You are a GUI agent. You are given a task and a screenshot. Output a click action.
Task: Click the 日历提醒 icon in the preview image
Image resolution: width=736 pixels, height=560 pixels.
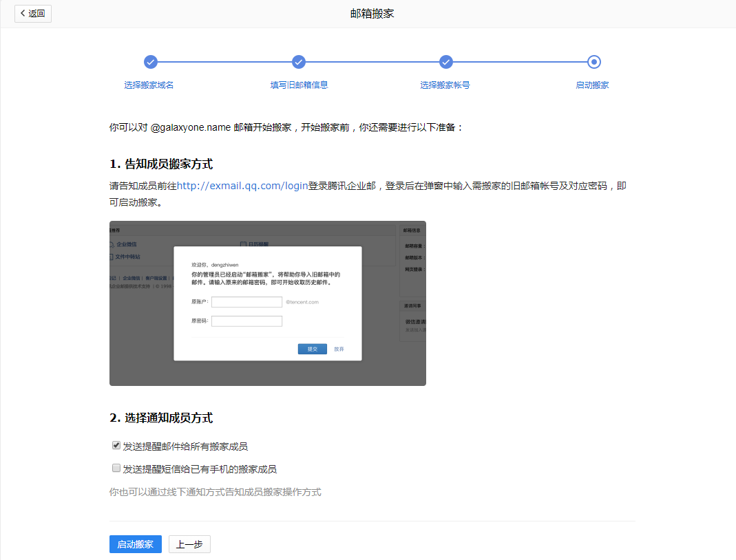click(x=244, y=244)
